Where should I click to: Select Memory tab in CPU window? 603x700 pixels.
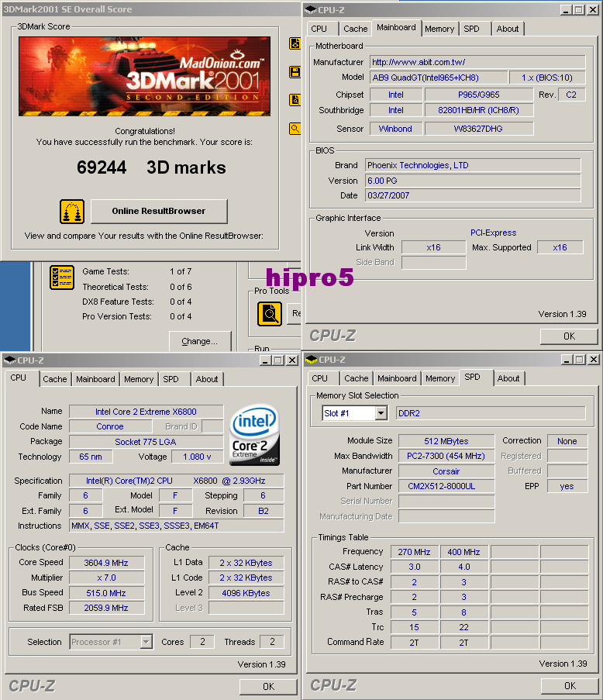139,380
